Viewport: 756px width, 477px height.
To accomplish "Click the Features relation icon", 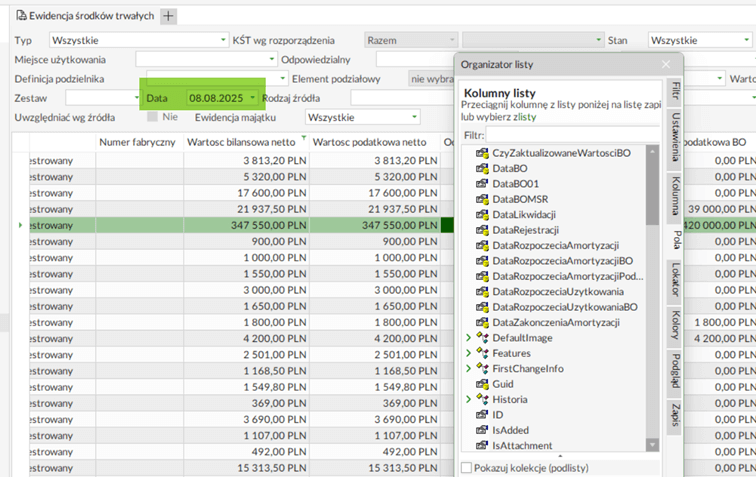I will [482, 353].
